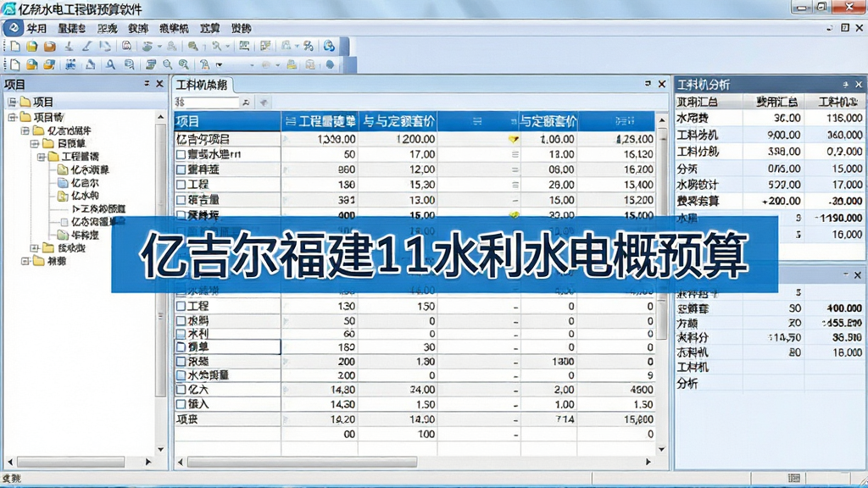The image size is (868, 488).
Task: Click horizontal scrollbar thumb under the table
Action: (x=303, y=462)
